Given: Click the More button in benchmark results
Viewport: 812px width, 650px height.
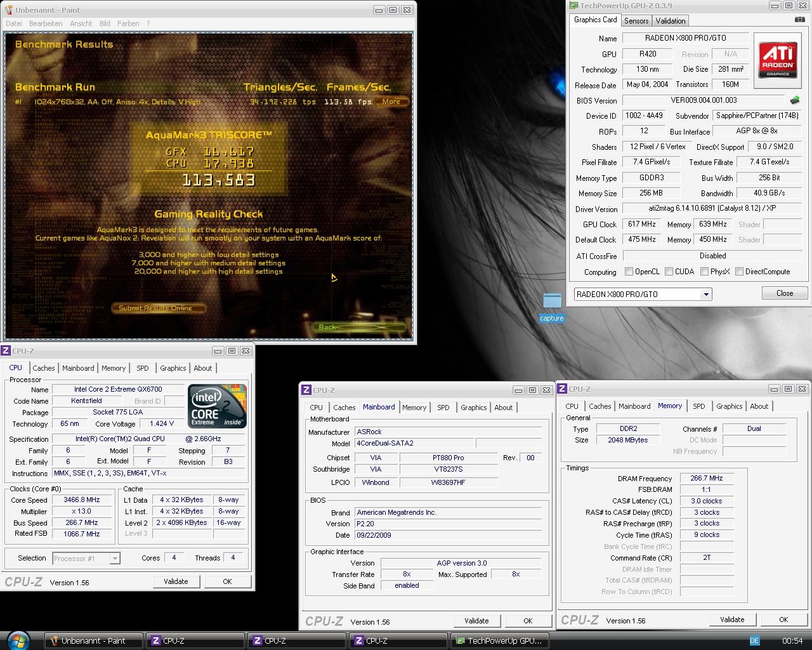Looking at the screenshot, I should [x=391, y=102].
